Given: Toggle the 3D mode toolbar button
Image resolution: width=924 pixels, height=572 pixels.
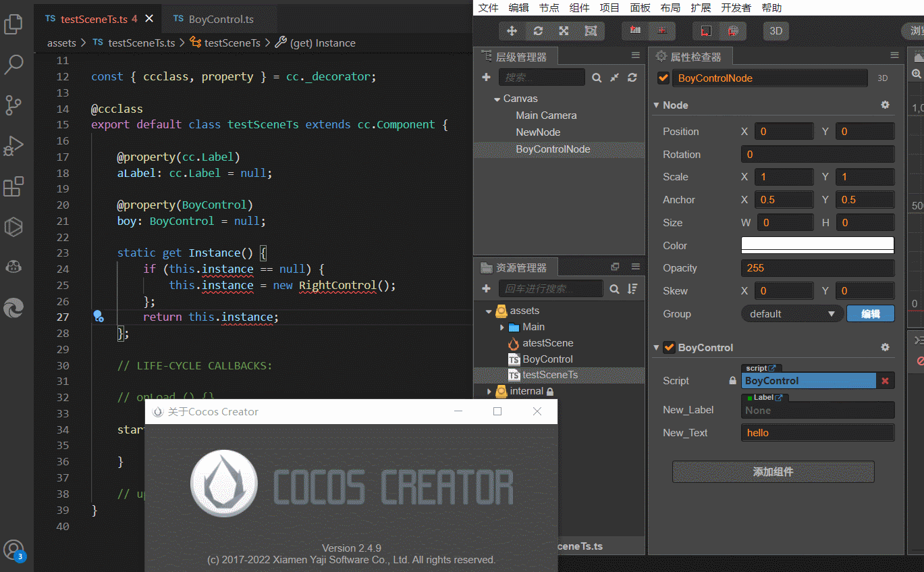Looking at the screenshot, I should (x=776, y=31).
